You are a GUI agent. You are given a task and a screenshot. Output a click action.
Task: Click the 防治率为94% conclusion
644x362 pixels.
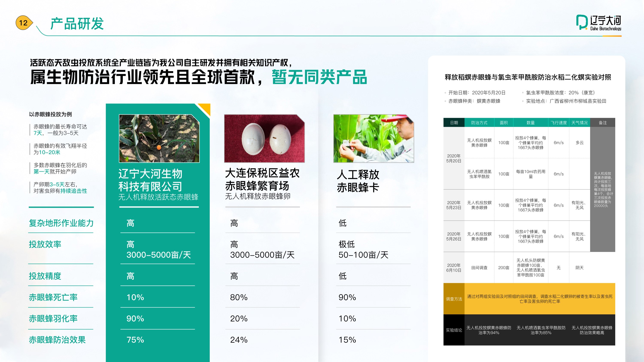coord(489,330)
